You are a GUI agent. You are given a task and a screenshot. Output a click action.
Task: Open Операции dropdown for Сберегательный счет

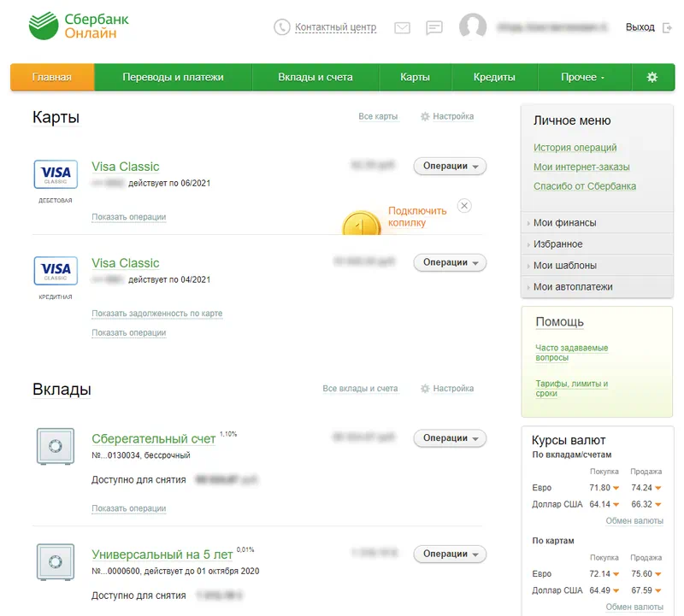coord(450,438)
